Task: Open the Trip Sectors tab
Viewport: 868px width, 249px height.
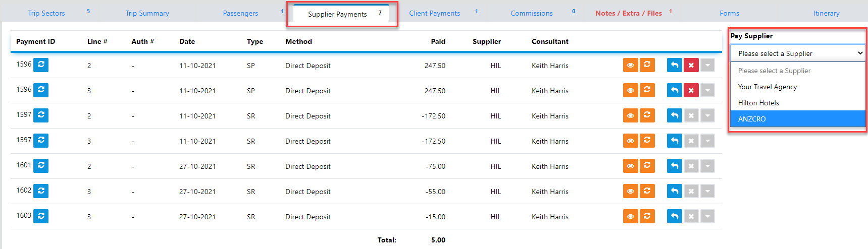Action: point(46,13)
